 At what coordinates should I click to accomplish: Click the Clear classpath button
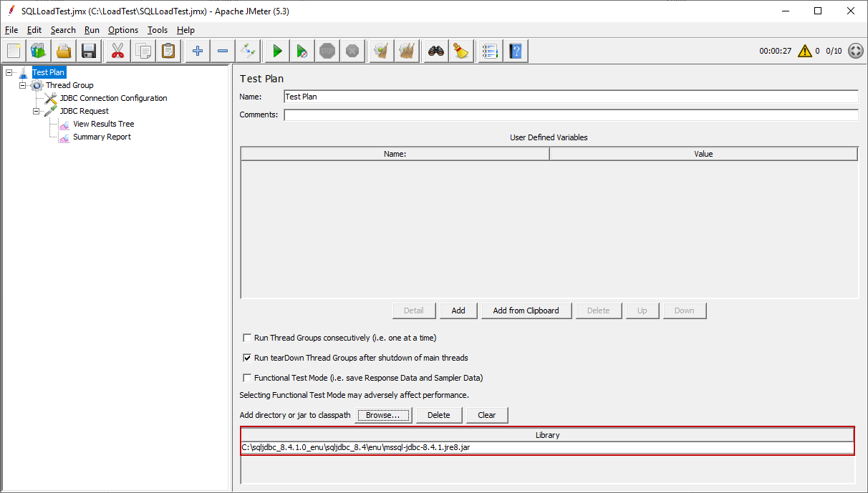pyautogui.click(x=487, y=415)
